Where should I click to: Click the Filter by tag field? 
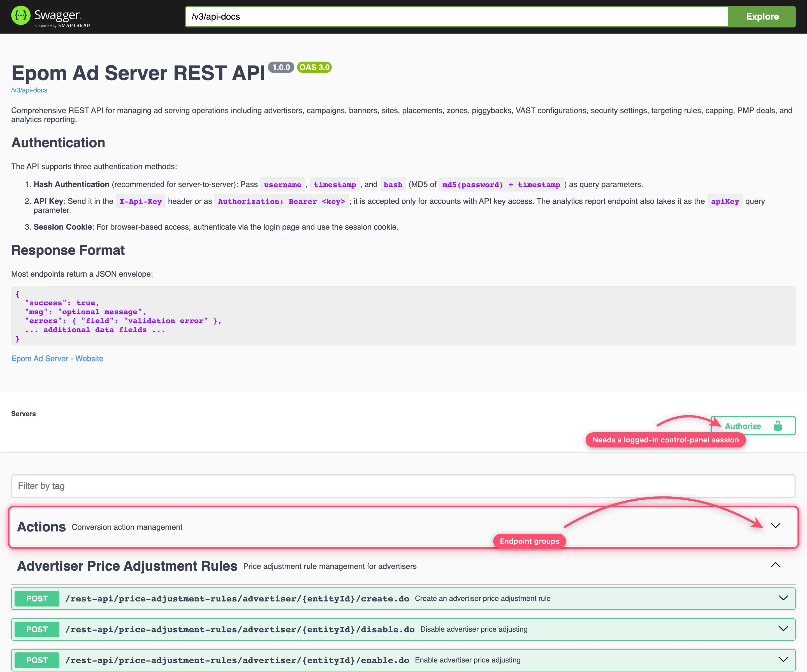(403, 486)
